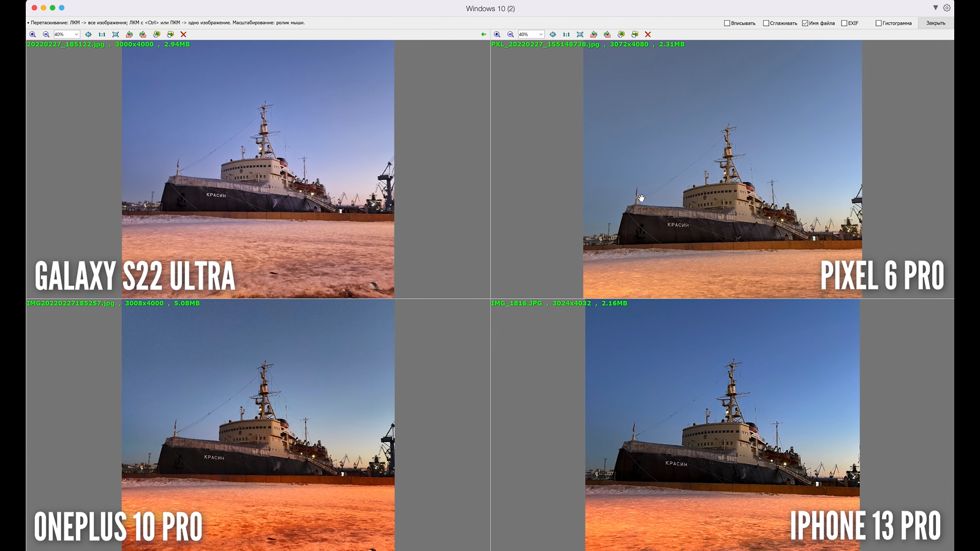Turn on the Гистограмма checkbox

tap(878, 23)
